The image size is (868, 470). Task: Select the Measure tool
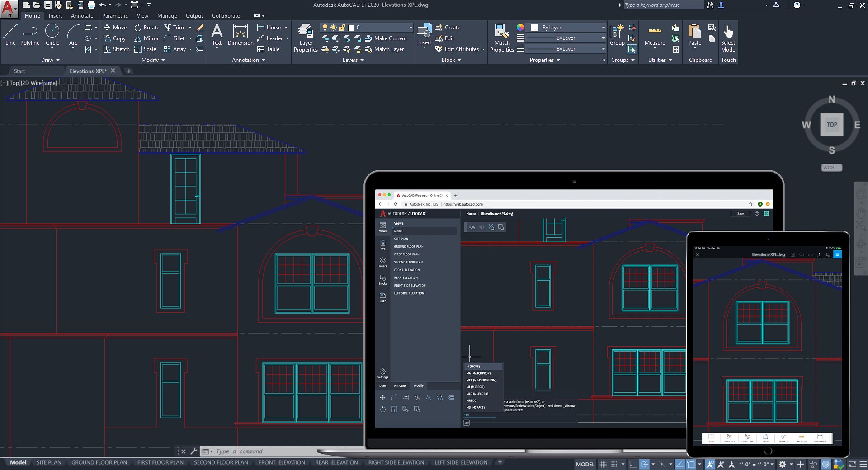(655, 36)
